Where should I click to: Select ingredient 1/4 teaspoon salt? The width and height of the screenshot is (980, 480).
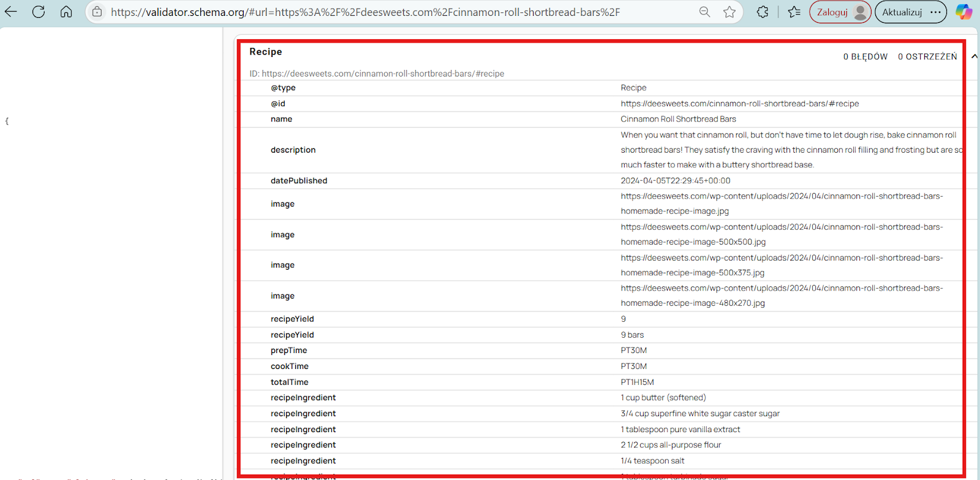[652, 461]
